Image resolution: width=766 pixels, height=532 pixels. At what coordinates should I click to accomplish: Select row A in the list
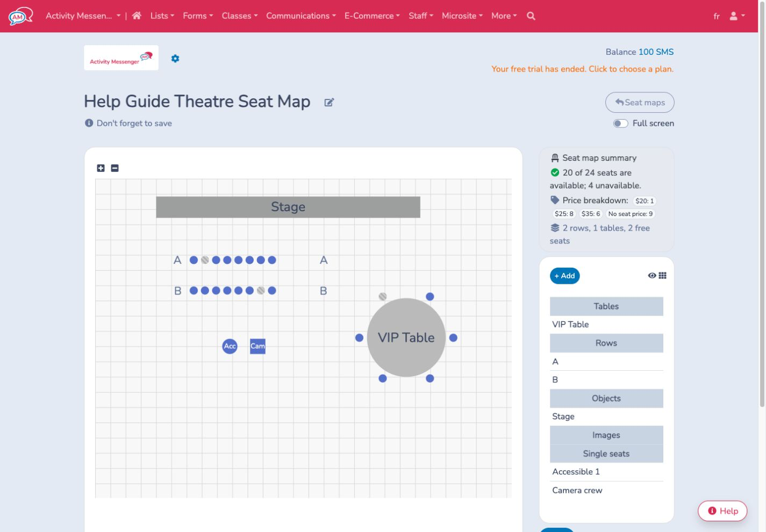606,362
